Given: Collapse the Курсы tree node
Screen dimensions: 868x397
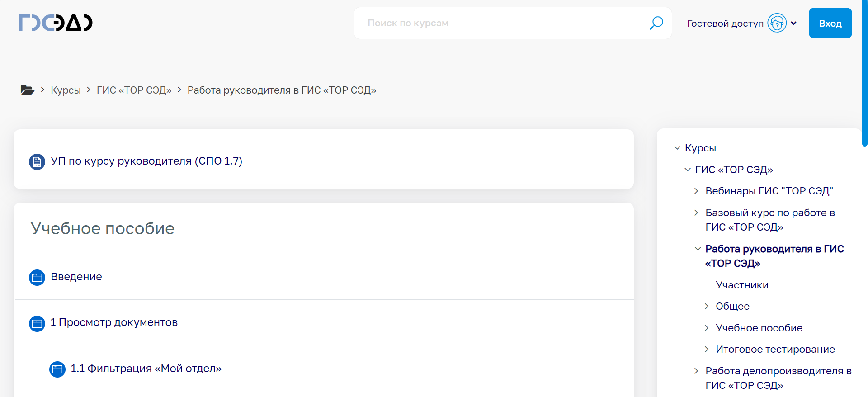Looking at the screenshot, I should tap(677, 148).
